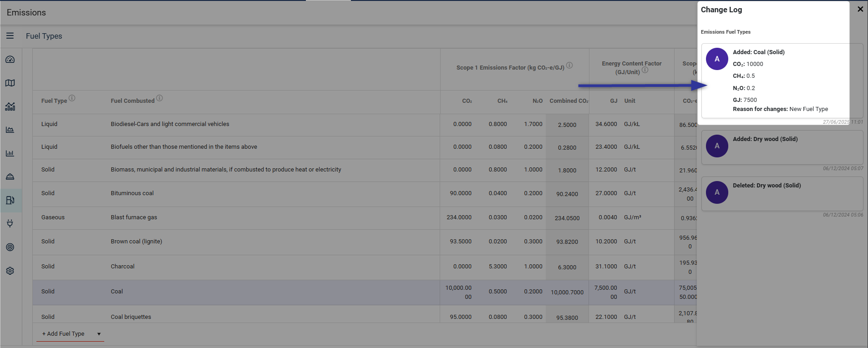Click the 5.3000 CH₄ value for Charcoal
The width and height of the screenshot is (868, 348).
498,267
